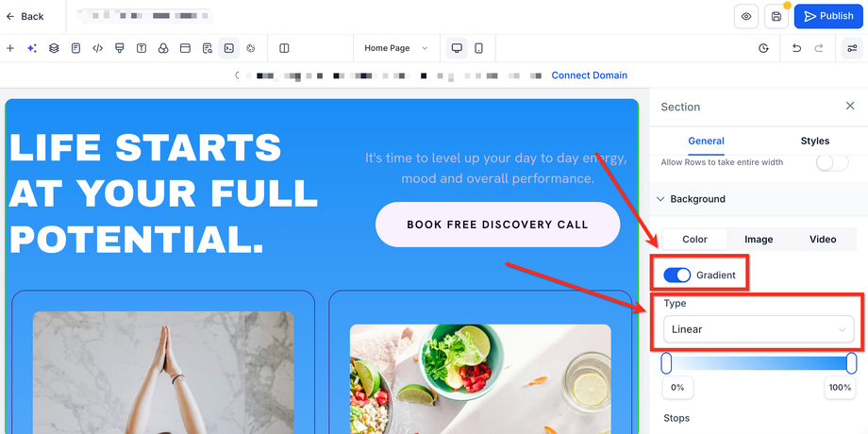Switch to the Styles tab

click(815, 142)
